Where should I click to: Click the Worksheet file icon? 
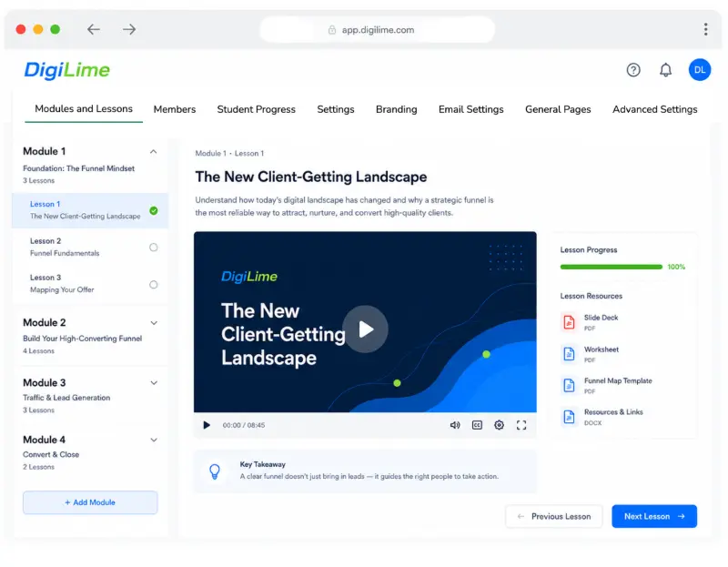pos(569,354)
